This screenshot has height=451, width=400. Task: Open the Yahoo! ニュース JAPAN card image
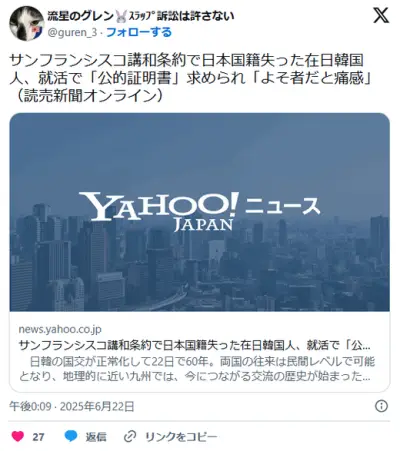click(200, 212)
